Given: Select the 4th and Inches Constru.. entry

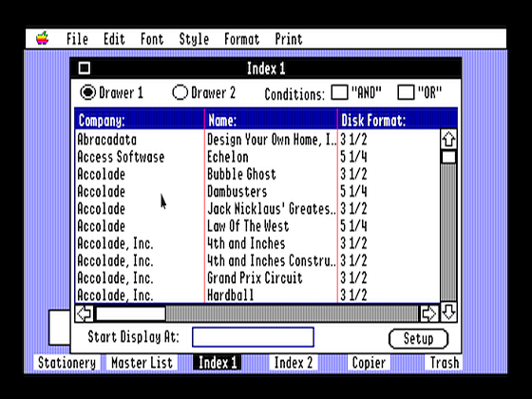Looking at the screenshot, I should click(x=272, y=260).
